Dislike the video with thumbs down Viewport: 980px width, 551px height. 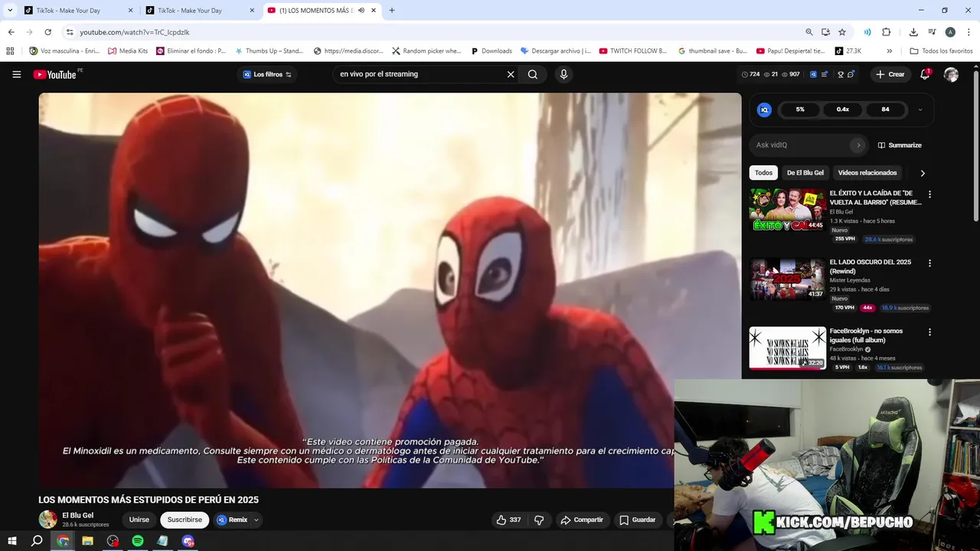tap(539, 520)
